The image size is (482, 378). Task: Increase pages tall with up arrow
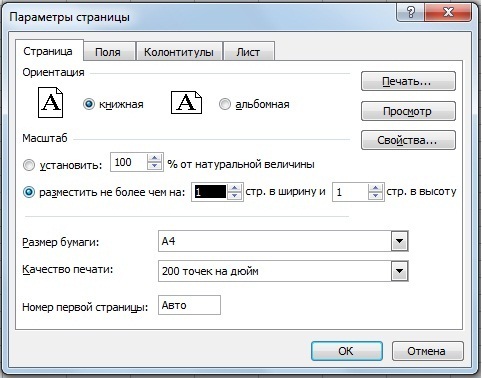point(376,188)
